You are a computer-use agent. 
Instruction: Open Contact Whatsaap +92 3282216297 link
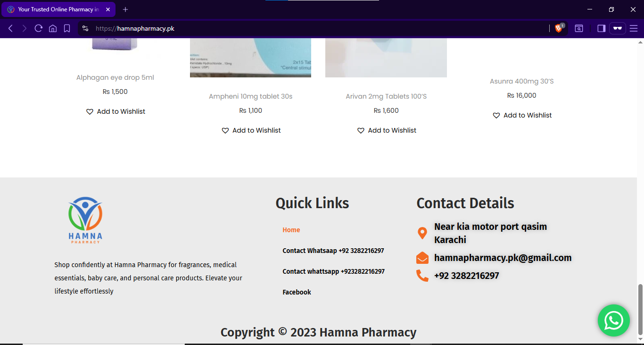pyautogui.click(x=333, y=251)
